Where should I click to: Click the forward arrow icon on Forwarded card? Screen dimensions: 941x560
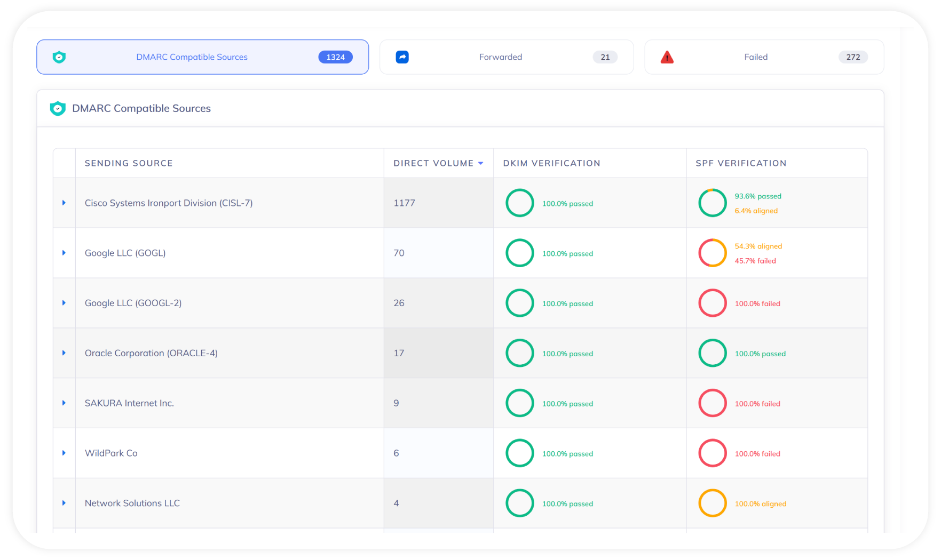point(402,57)
